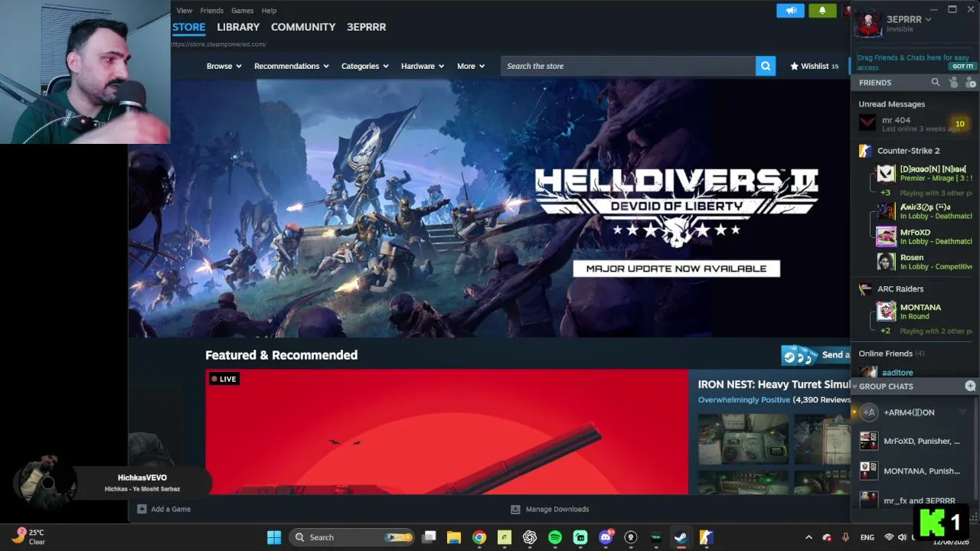Viewport: 980px width, 551px height.
Task: Open IRON NEST: Heavy Turret Simulator title
Action: coord(774,384)
